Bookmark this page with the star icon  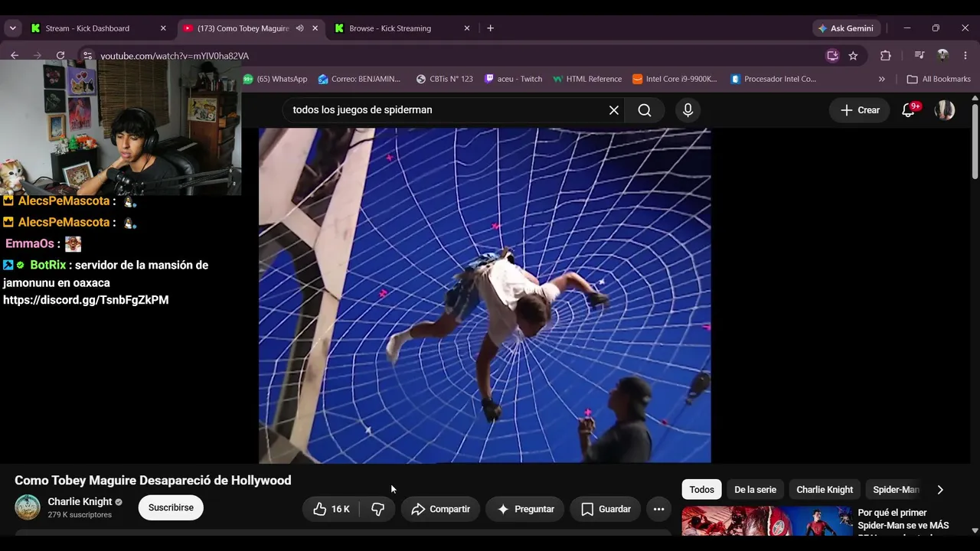pyautogui.click(x=853, y=56)
